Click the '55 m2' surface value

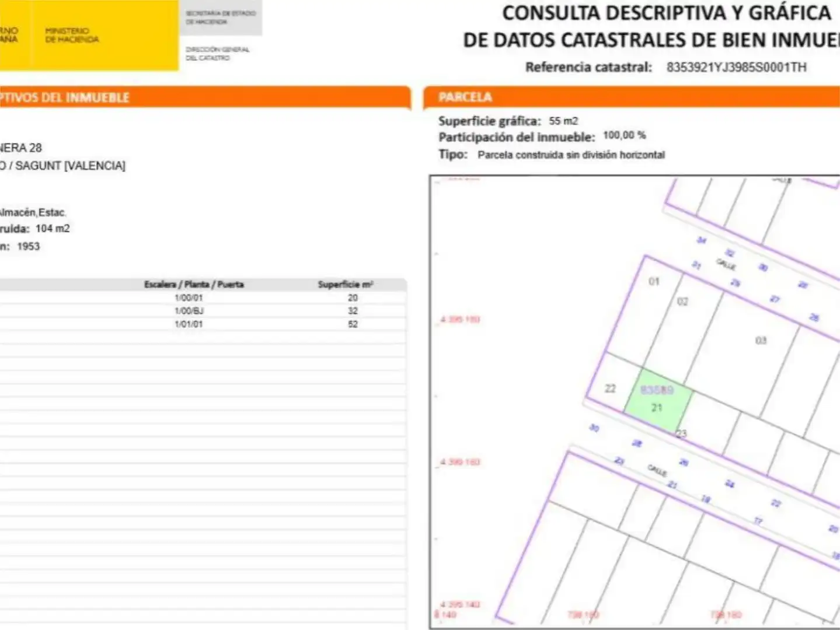(563, 121)
